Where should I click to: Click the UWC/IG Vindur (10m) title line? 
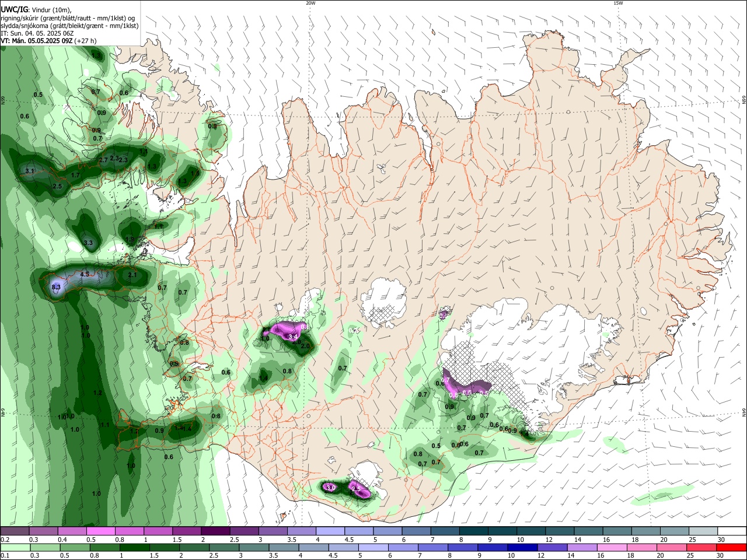36,10
